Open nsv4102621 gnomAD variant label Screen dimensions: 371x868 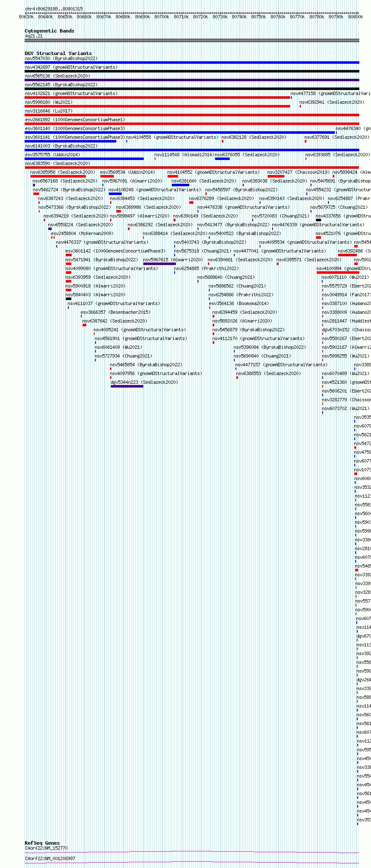71,93
